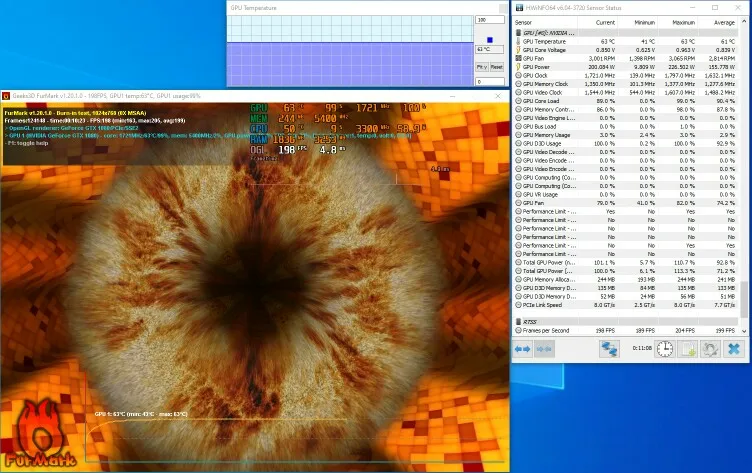Click the Maximum column header
The height and width of the screenshot is (473, 752).
tap(683, 23)
